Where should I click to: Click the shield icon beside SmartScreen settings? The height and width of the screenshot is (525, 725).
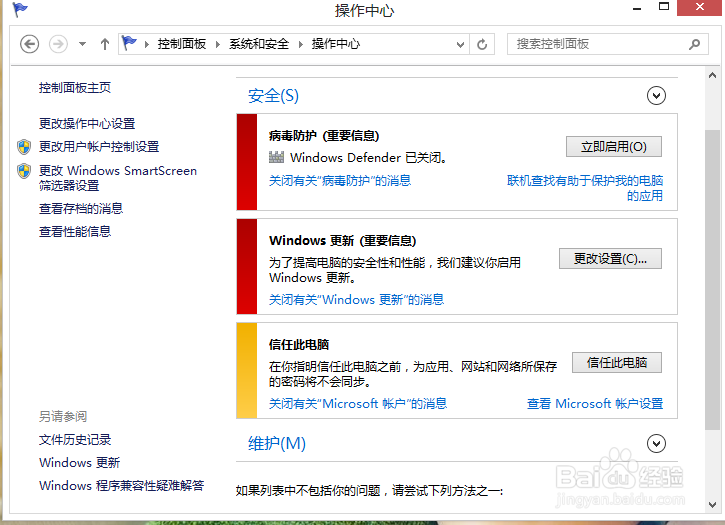coord(24,171)
